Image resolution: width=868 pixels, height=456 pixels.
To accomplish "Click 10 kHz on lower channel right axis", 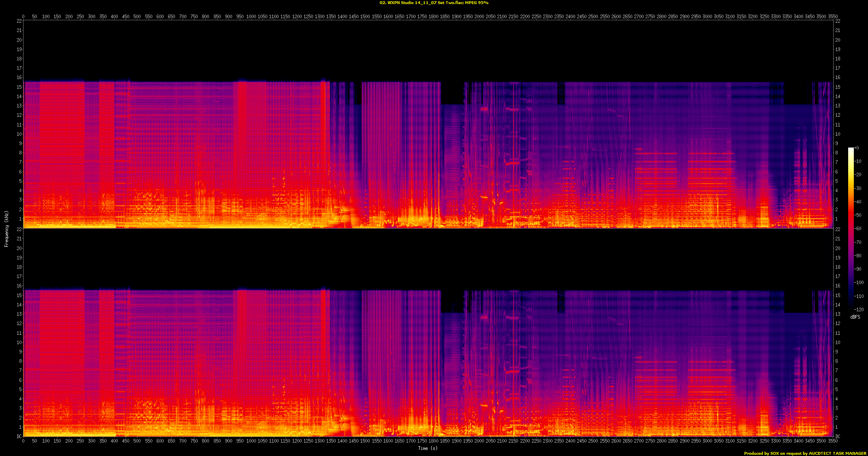I will pos(837,343).
